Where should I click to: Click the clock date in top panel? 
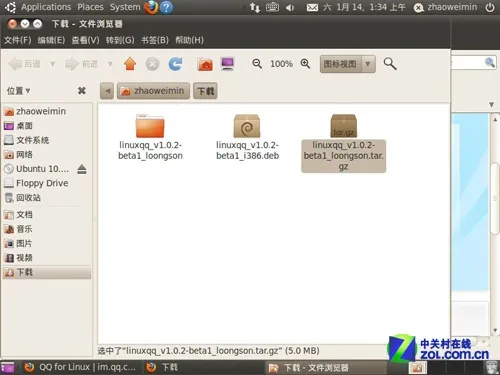click(364, 7)
